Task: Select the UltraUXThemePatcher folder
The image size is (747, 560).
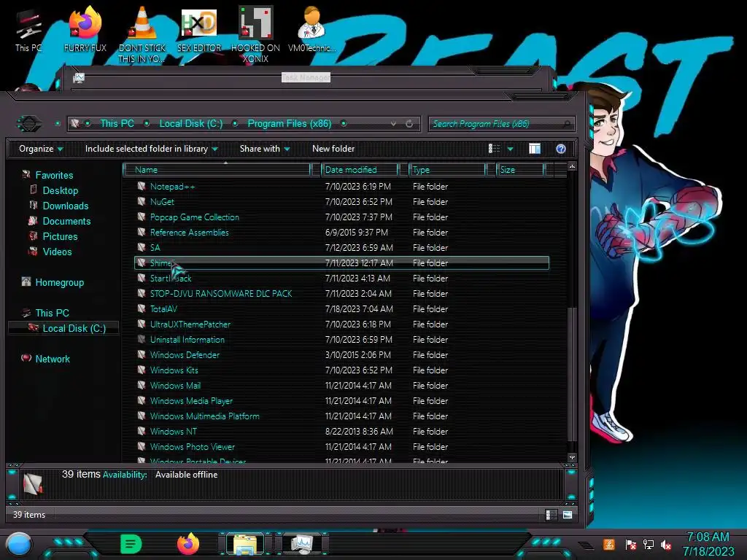Action: (x=190, y=324)
